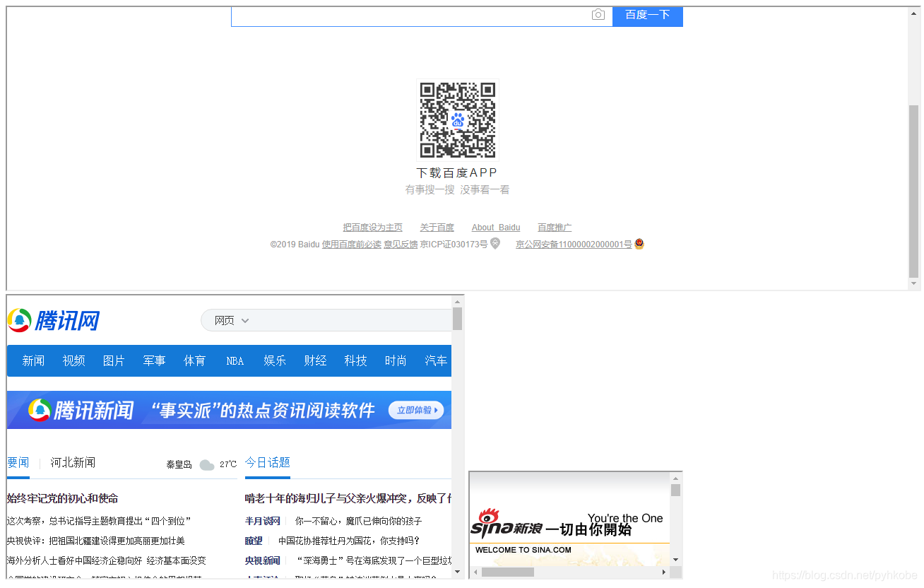Click the 腾讯新闻 banner logo

pyautogui.click(x=81, y=410)
